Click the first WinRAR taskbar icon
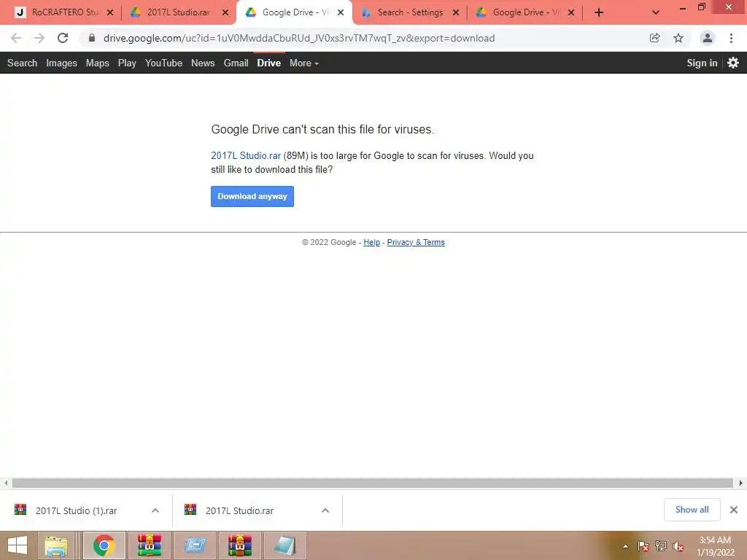 coord(150,545)
